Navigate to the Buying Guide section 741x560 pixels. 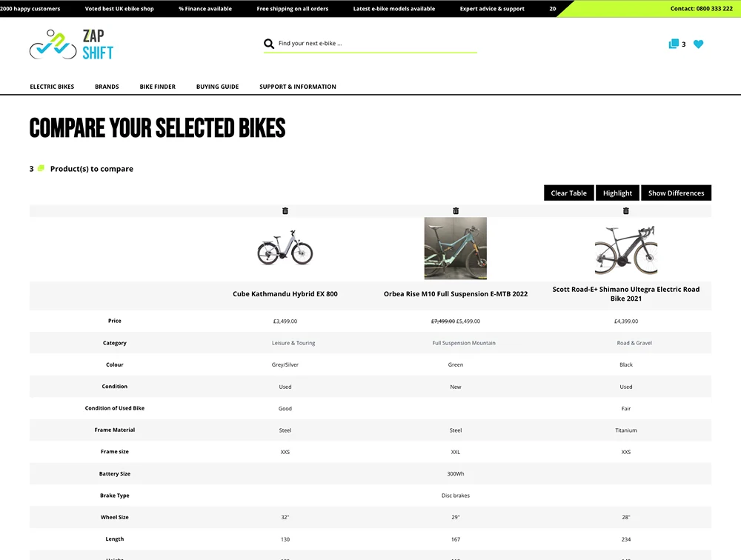coord(217,87)
